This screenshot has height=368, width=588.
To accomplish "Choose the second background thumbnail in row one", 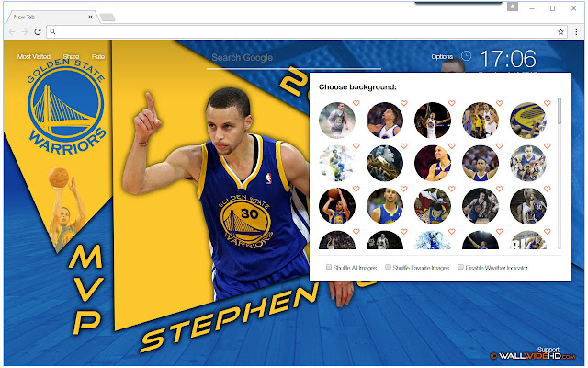I will coord(385,121).
